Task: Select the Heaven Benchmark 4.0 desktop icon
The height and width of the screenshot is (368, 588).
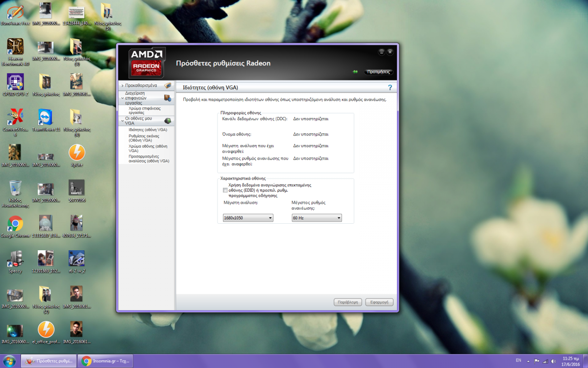Action: tap(16, 52)
